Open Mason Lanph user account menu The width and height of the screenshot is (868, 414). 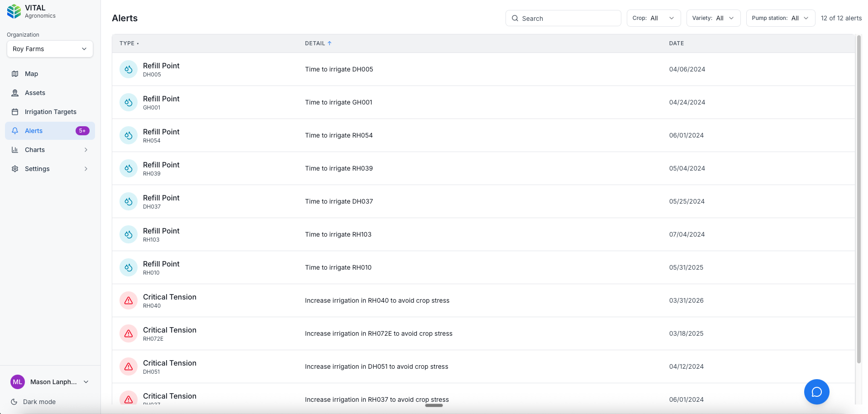(x=51, y=381)
